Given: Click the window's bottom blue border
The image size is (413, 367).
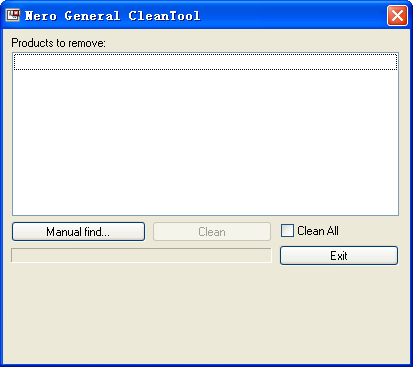Looking at the screenshot, I should tap(206, 365).
